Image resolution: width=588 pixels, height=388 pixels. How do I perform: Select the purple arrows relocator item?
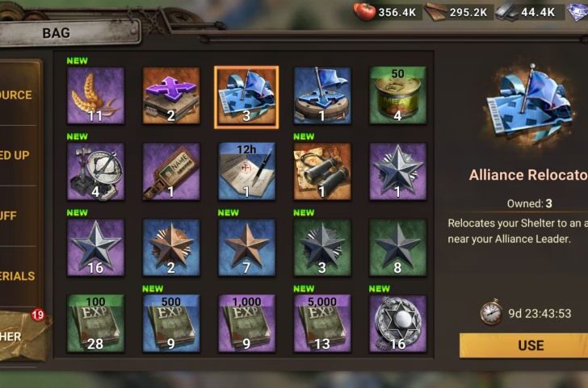[171, 95]
